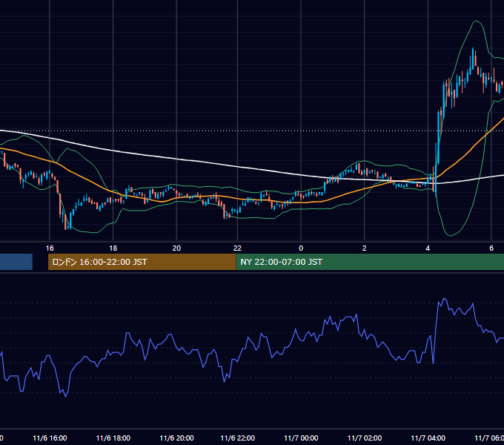
Task: Click the 16 hour axis label
Action: (50, 248)
